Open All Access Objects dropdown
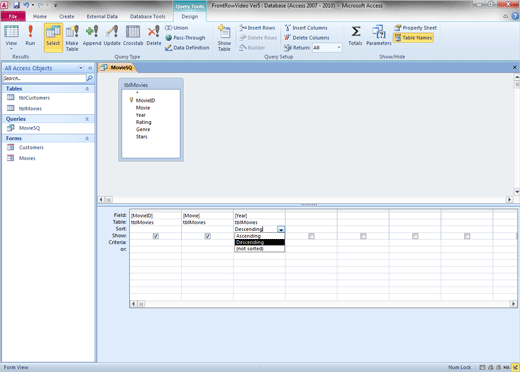This screenshot has width=520, height=372. 80,68
